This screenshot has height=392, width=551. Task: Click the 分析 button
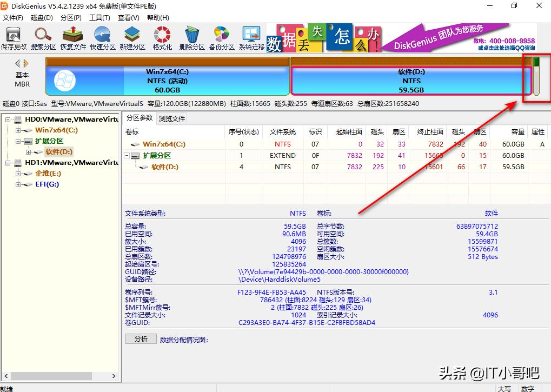click(141, 339)
